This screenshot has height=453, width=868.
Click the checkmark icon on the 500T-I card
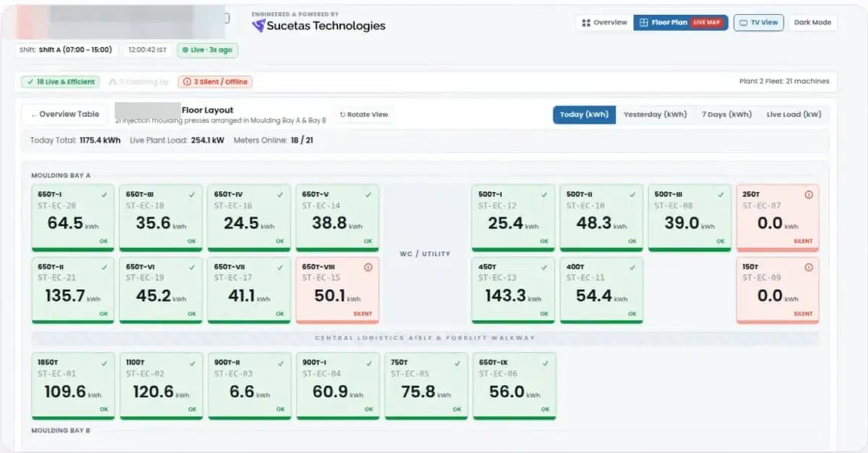point(545,194)
